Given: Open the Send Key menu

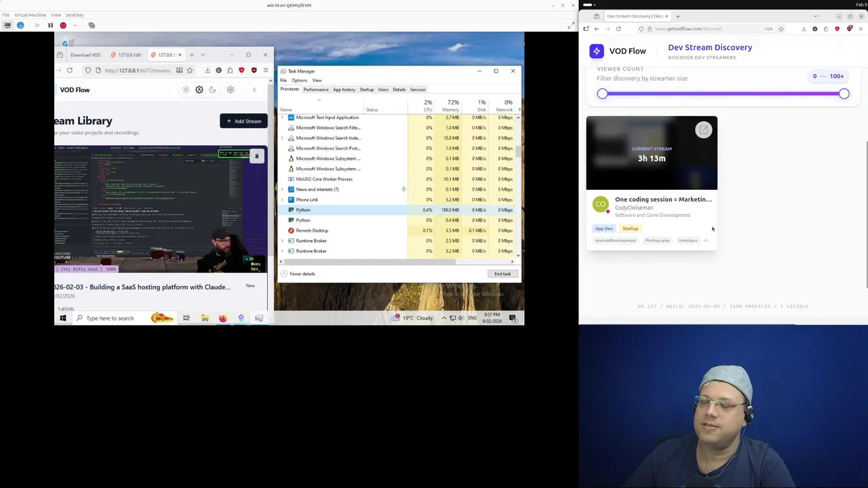Looking at the screenshot, I should pos(75,15).
